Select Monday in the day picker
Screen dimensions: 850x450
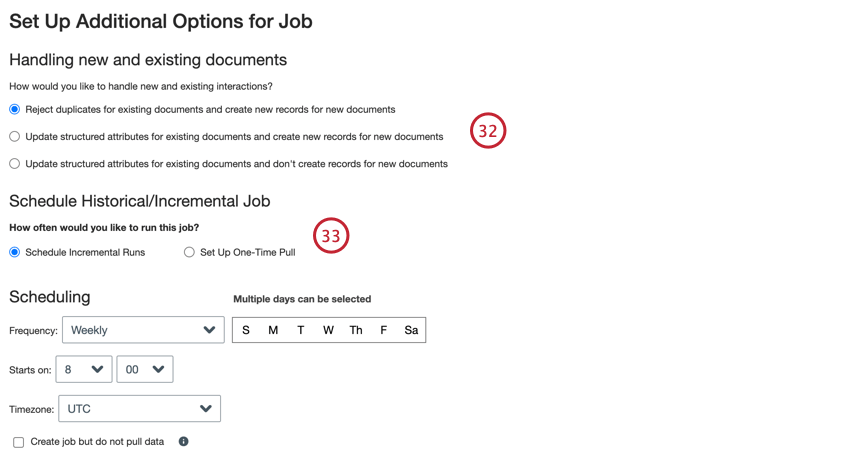(273, 330)
